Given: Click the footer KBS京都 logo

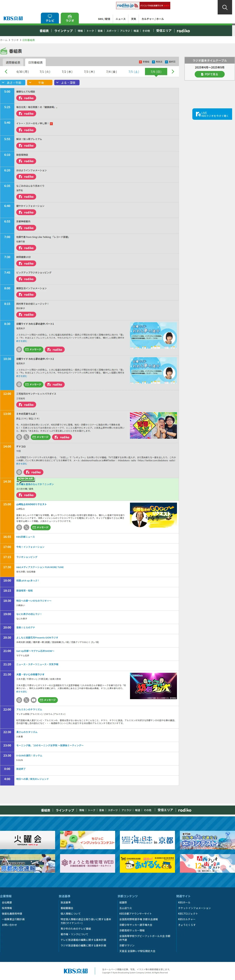Looking at the screenshot, I should 75,971.
